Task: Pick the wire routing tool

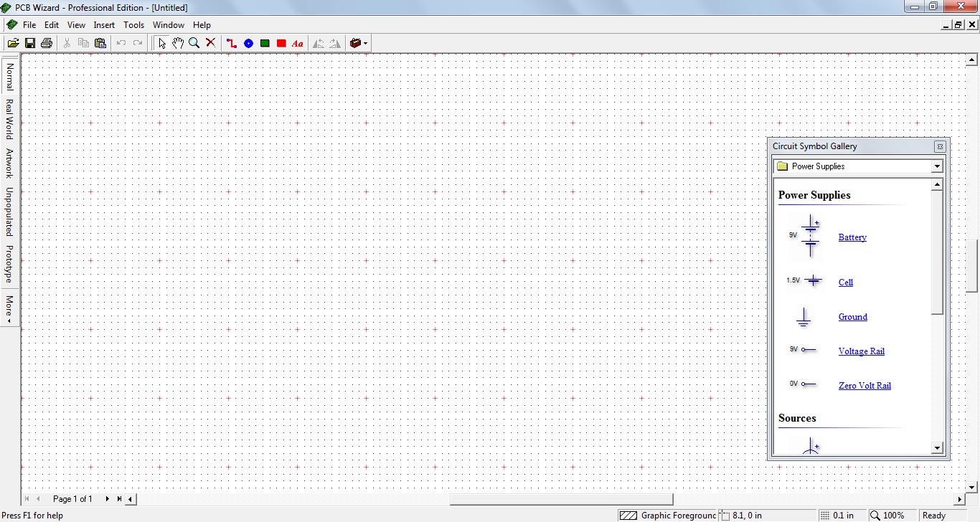Action: 231,43
